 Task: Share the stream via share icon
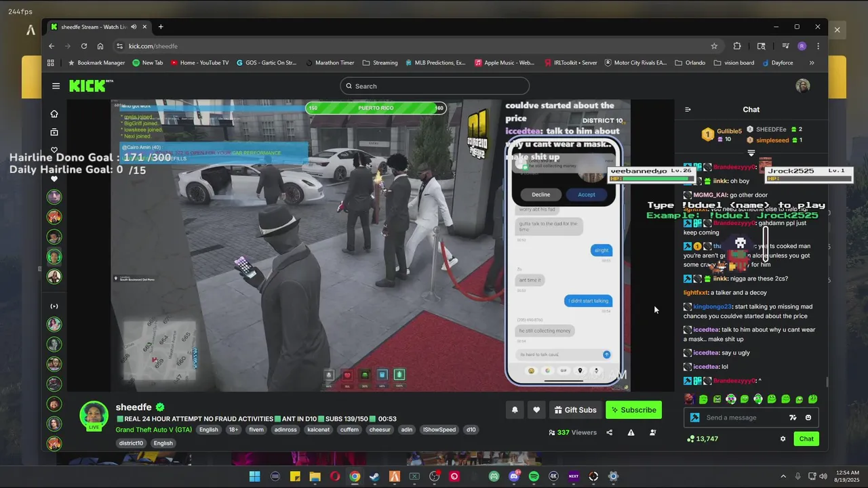pos(609,432)
